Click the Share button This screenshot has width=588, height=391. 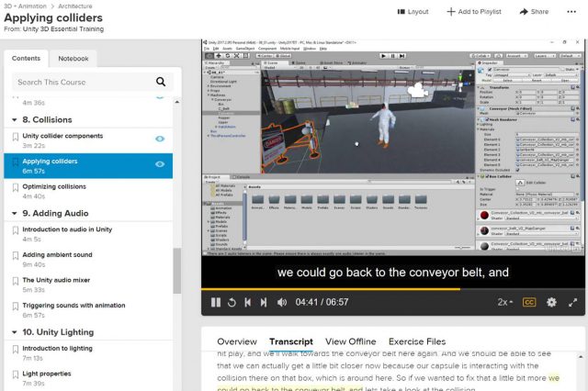(x=534, y=12)
